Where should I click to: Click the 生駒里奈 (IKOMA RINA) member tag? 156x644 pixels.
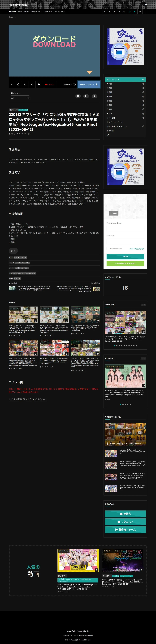pos(22,268)
